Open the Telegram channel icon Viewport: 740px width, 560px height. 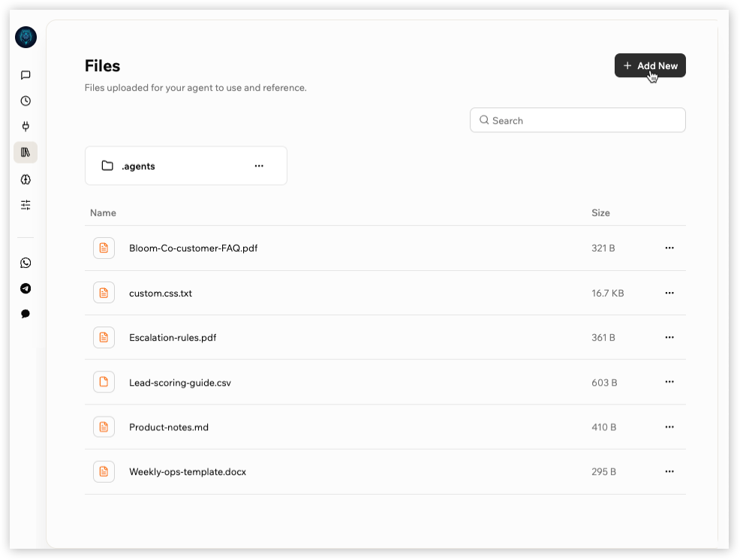pos(26,288)
